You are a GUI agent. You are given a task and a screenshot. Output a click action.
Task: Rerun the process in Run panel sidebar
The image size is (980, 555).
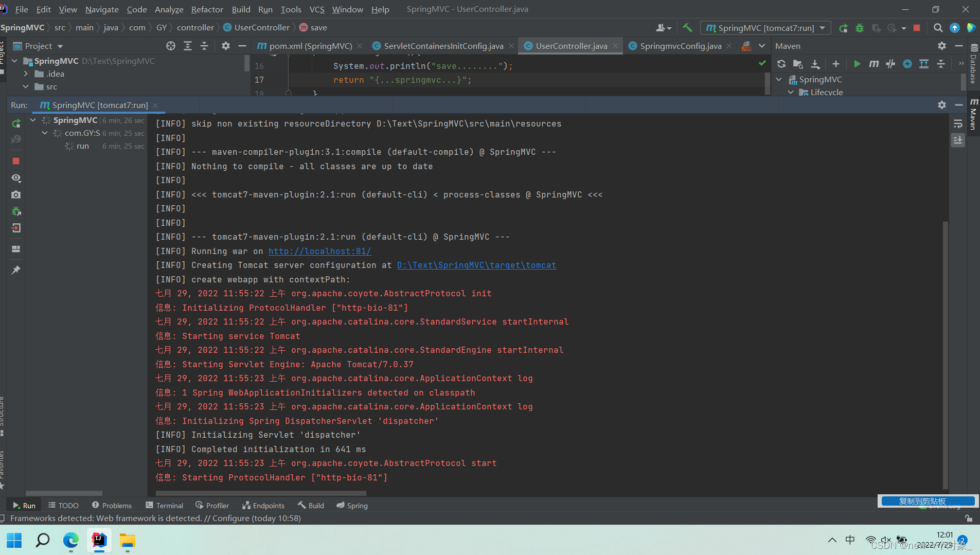click(16, 124)
